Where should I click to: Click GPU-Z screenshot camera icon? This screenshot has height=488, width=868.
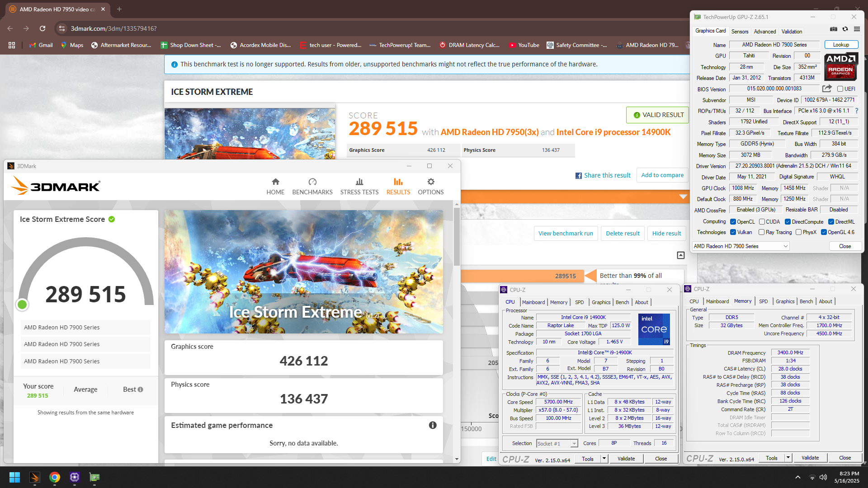tap(833, 29)
